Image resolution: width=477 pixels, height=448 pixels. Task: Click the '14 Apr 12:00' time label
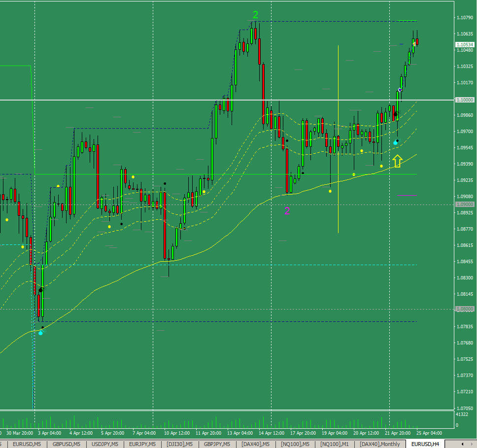272,433
